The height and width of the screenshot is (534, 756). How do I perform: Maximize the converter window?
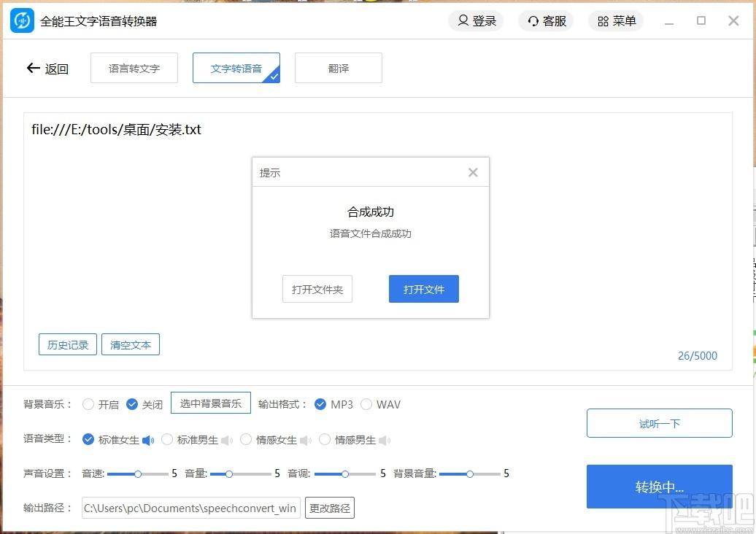tap(701, 20)
